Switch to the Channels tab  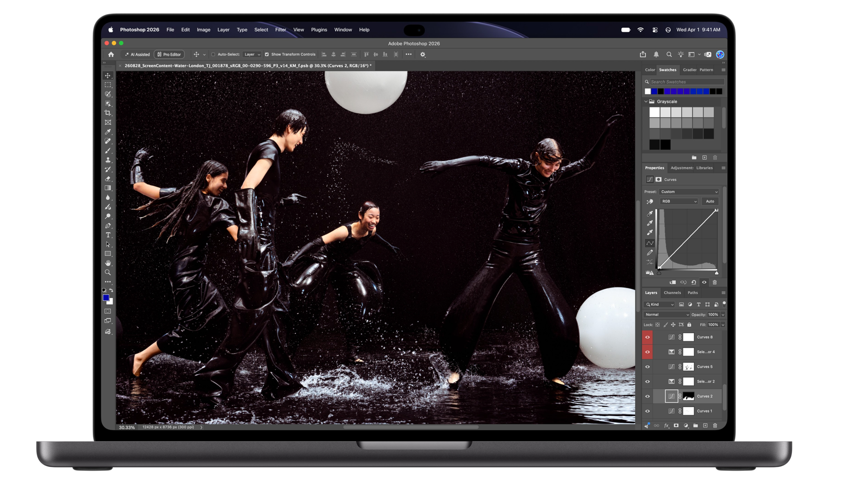click(x=672, y=293)
